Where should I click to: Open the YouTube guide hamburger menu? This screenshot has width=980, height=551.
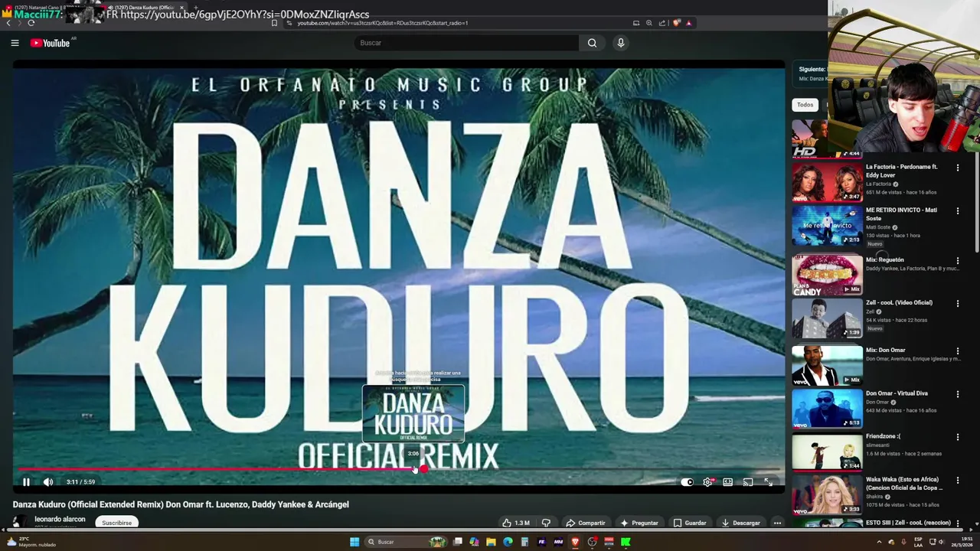pyautogui.click(x=15, y=43)
